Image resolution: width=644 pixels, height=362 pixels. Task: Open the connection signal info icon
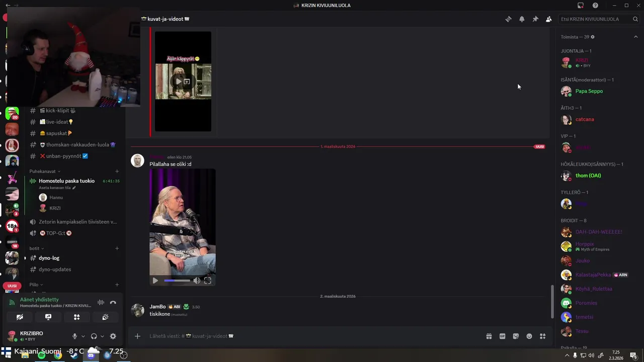[12, 302]
